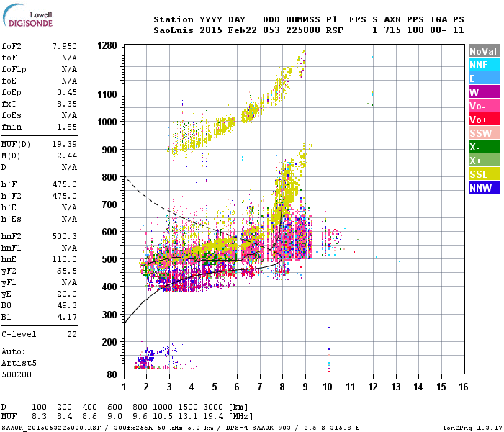Click the 3000 km distance entry
Screen dimensions: 504x432
(x=213, y=407)
